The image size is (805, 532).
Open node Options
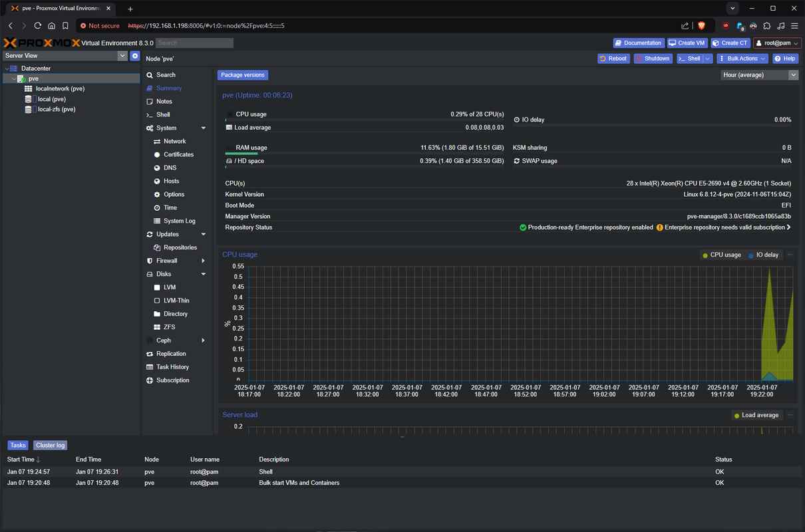(x=174, y=195)
